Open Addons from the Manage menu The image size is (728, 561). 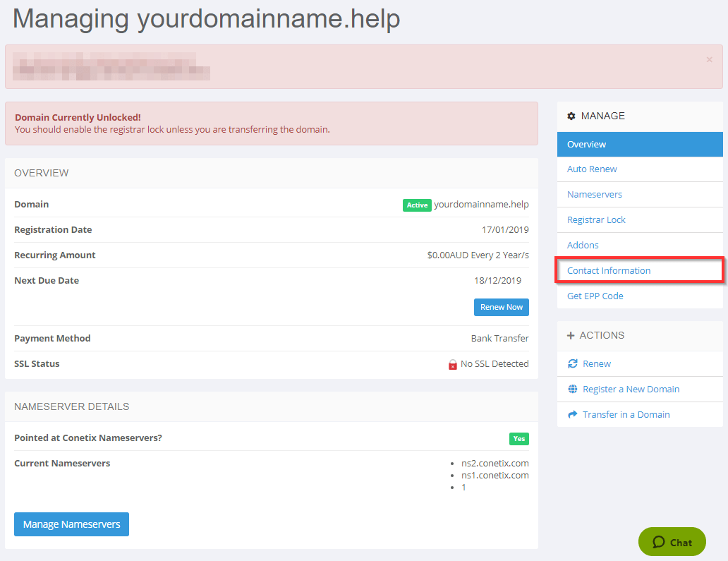583,246
